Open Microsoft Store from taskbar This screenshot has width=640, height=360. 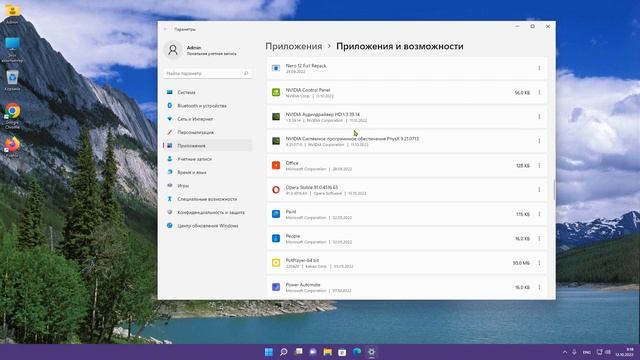pyautogui.click(x=342, y=352)
